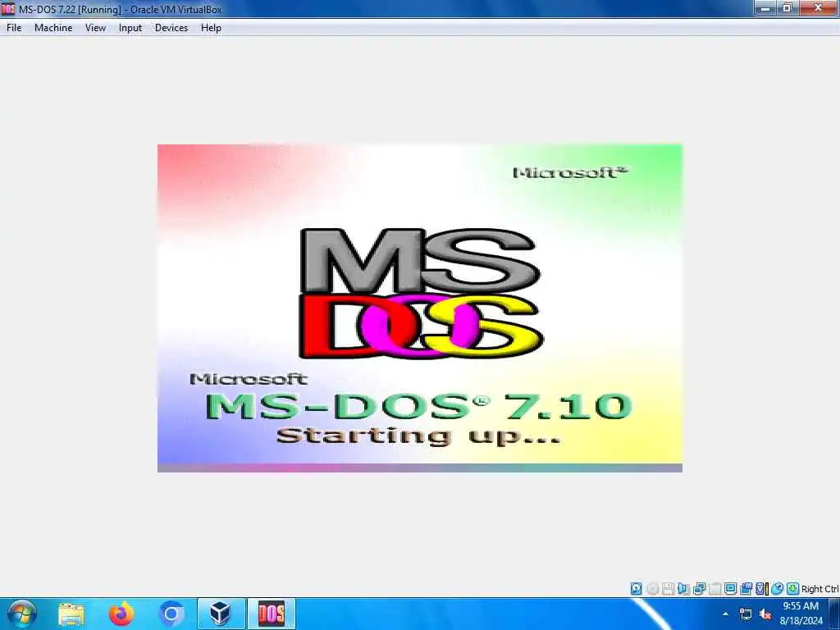Image resolution: width=840 pixels, height=630 pixels.
Task: Open File Explorer from the taskbar
Action: click(71, 614)
